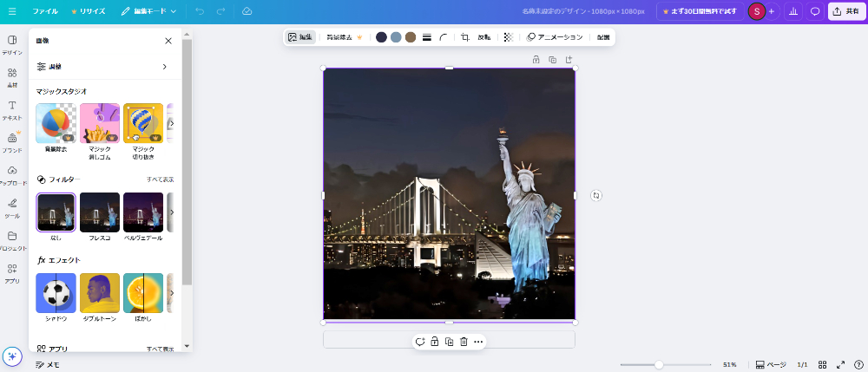868x372 pixels.
Task: Click すべて表示 next to フィルター
Action: 161,179
